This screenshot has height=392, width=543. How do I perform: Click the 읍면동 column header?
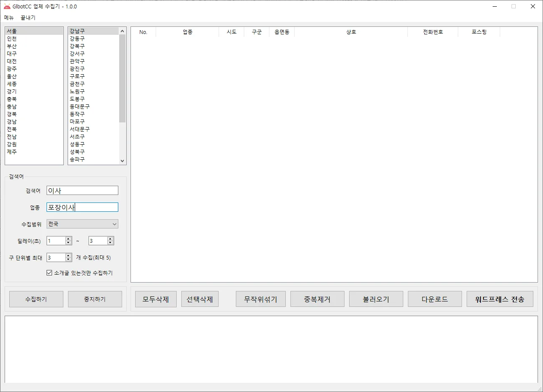tap(282, 32)
